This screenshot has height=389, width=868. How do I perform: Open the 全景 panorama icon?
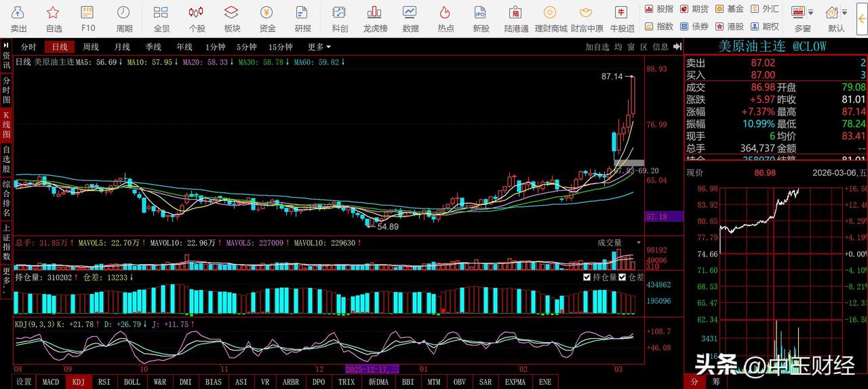click(161, 19)
